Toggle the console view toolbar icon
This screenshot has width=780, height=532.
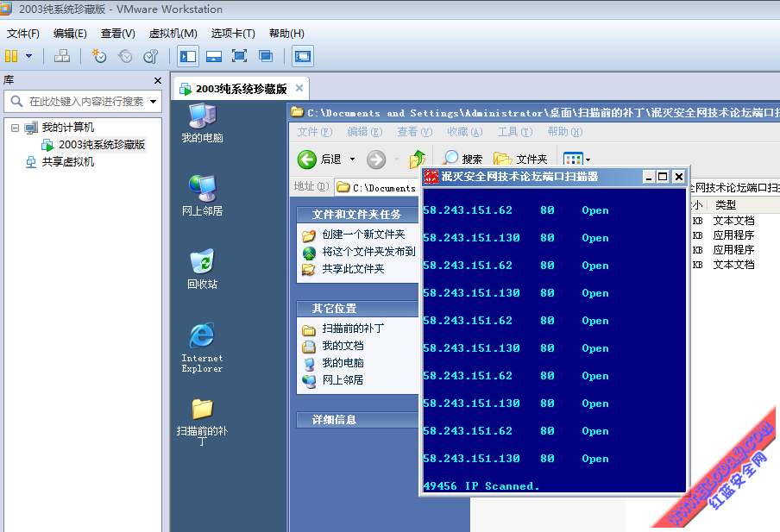[303, 56]
